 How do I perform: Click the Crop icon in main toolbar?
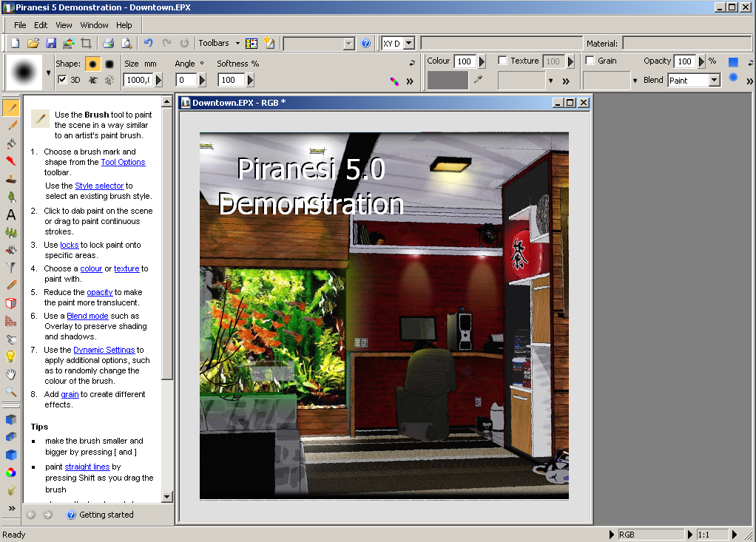pyautogui.click(x=86, y=44)
